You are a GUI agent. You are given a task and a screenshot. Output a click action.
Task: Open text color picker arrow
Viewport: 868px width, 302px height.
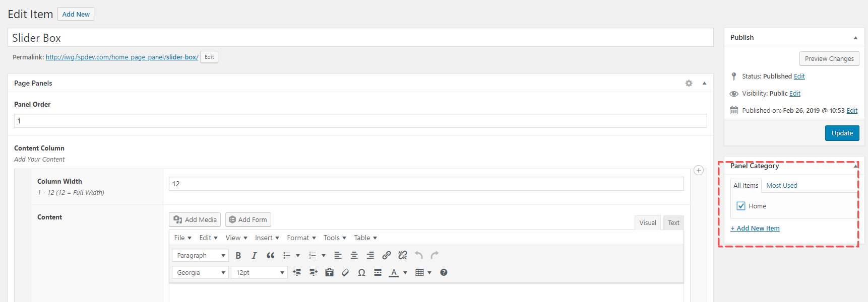pyautogui.click(x=405, y=272)
